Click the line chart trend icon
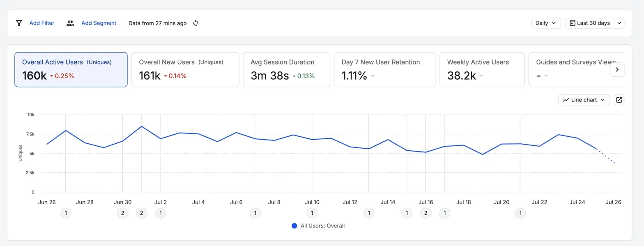The image size is (644, 246). point(566,100)
